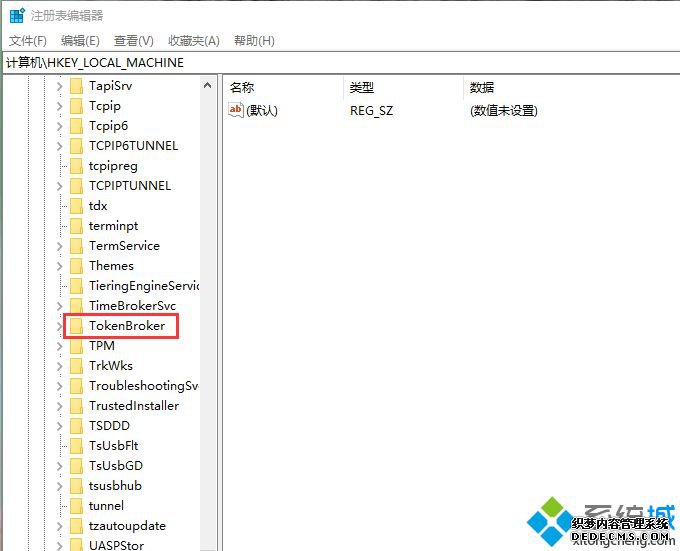Expand the TPM key
This screenshot has width=680, height=551.
59,346
